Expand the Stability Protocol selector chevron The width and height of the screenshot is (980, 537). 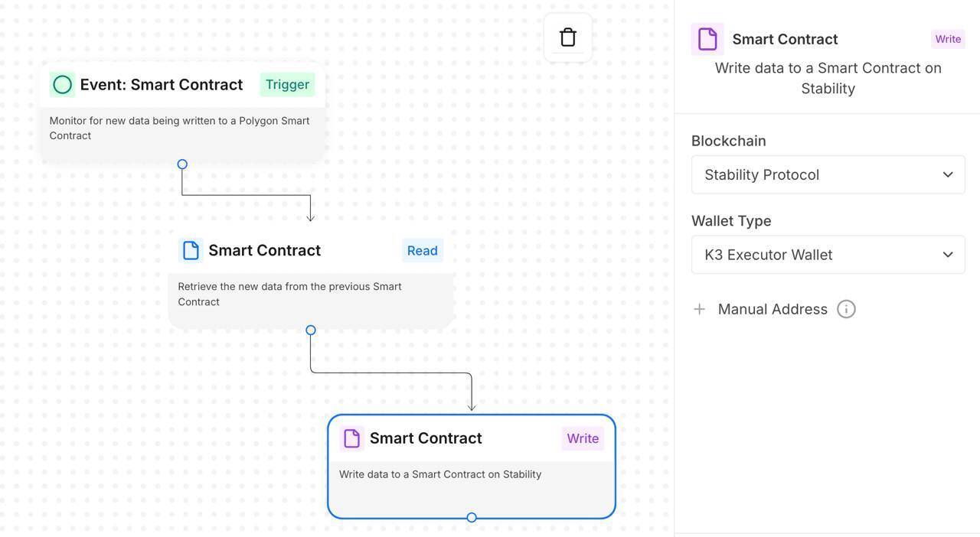tap(949, 174)
